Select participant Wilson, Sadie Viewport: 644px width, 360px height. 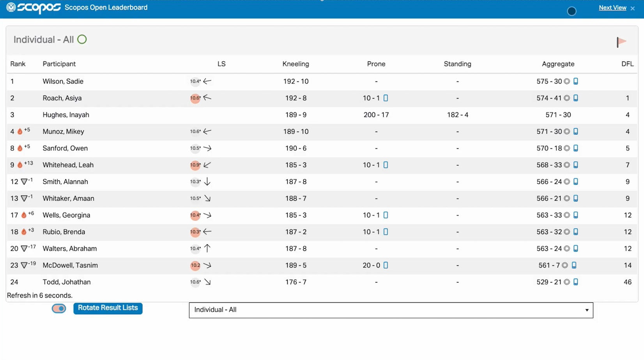[63, 81]
